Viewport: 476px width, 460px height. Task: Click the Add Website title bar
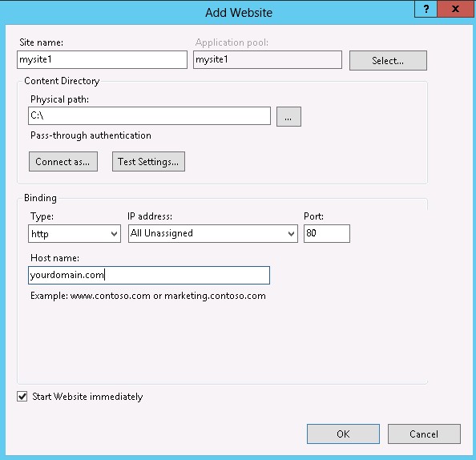(239, 13)
